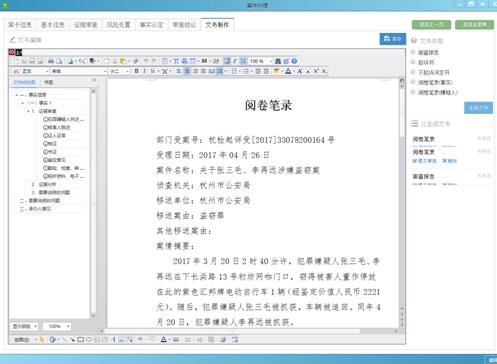This screenshot has width=497, height=364.
Task: Click the blue 保存 save button
Action: click(x=393, y=39)
